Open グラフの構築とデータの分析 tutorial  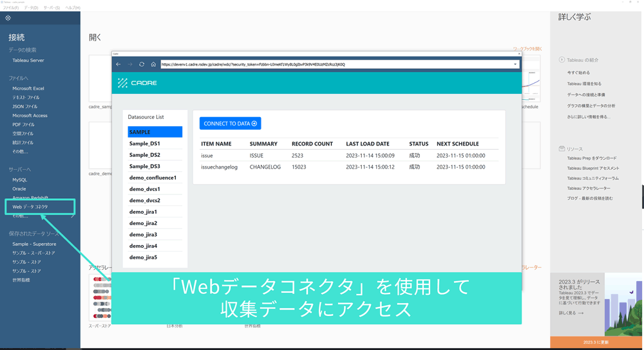591,106
